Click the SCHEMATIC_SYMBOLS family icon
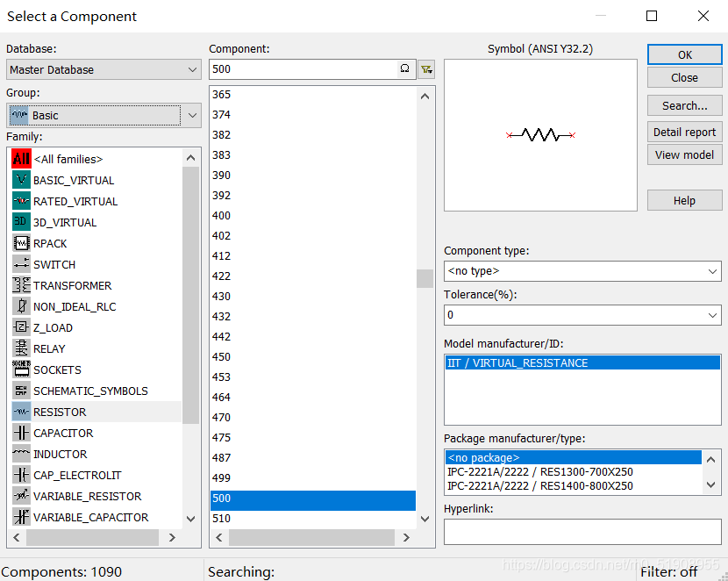This screenshot has width=728, height=581. coord(21,391)
